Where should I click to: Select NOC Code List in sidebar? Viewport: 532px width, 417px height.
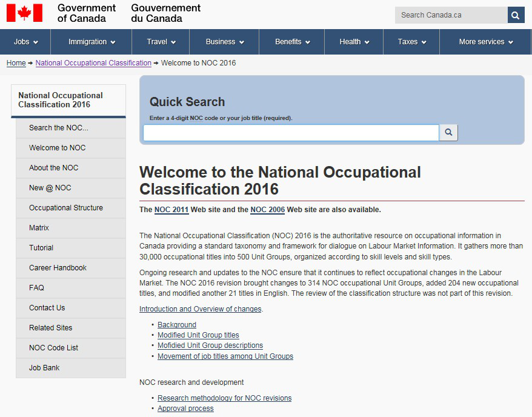pyautogui.click(x=70, y=348)
